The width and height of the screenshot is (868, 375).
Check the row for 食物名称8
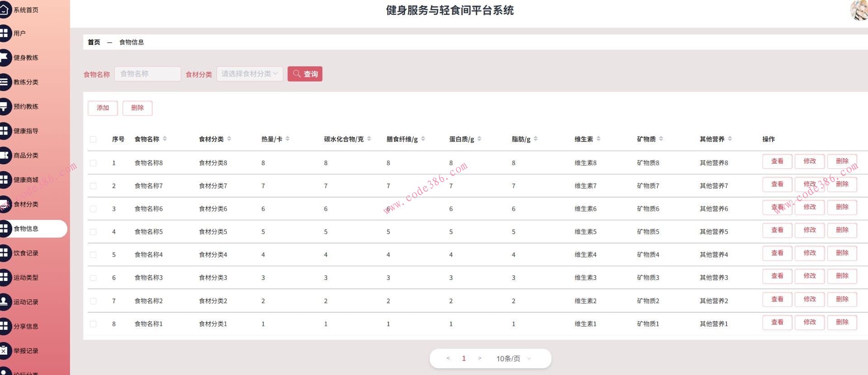pyautogui.click(x=93, y=163)
